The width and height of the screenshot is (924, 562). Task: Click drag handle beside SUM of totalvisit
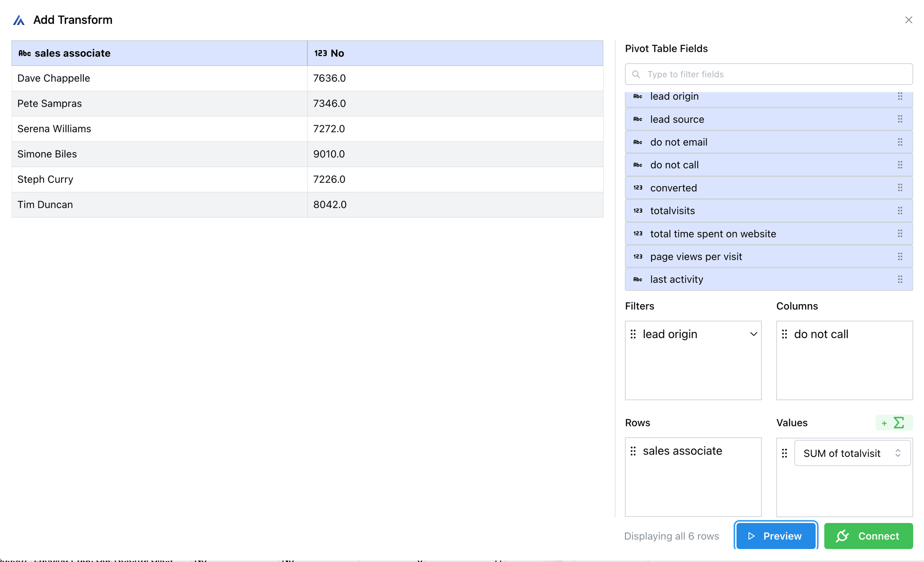click(784, 453)
